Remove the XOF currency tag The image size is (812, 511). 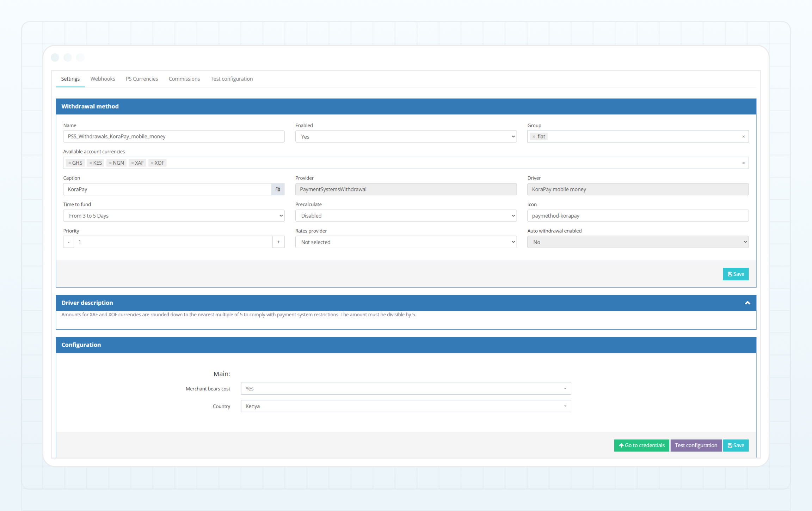(152, 163)
